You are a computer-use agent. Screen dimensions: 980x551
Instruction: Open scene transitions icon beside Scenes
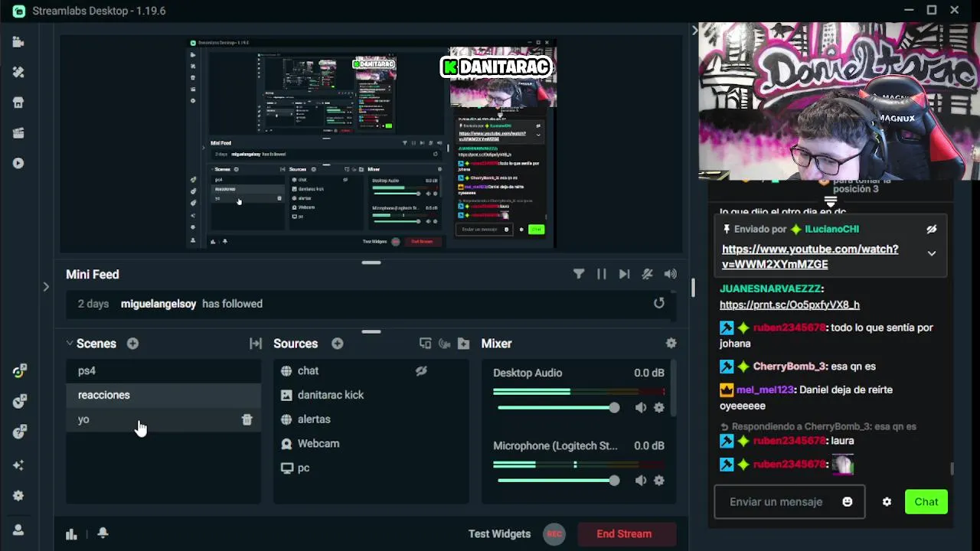click(x=256, y=344)
